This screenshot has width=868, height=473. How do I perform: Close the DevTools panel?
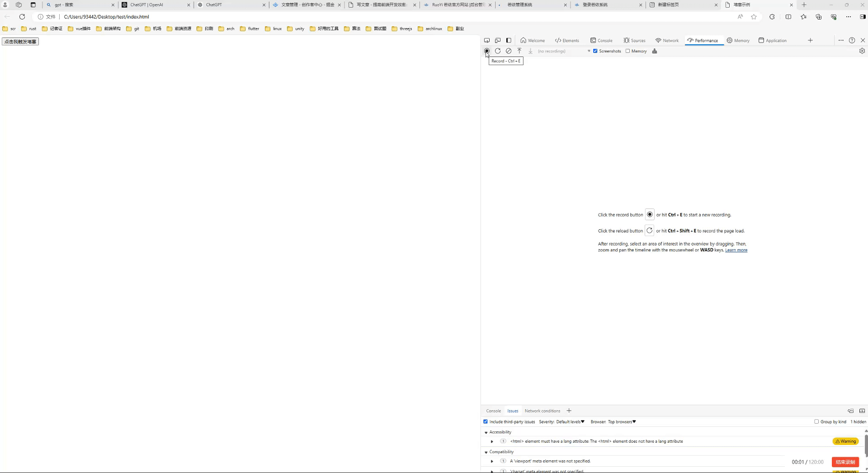[x=863, y=40]
